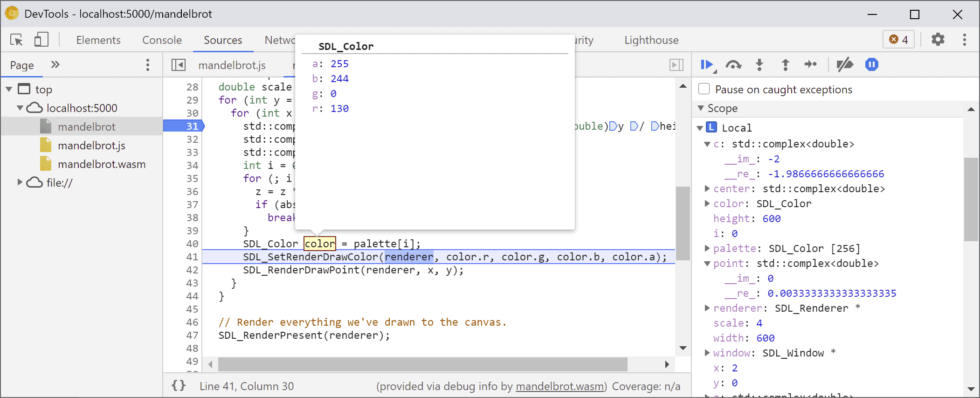Viewport: 980px width, 398px height.
Task: Toggle pause on exceptions button
Action: coord(871,65)
